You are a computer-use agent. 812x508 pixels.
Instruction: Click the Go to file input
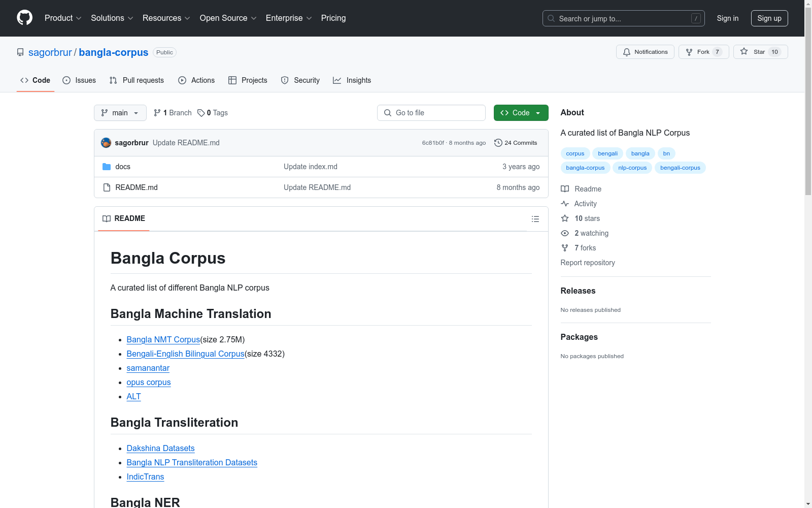pyautogui.click(x=431, y=113)
